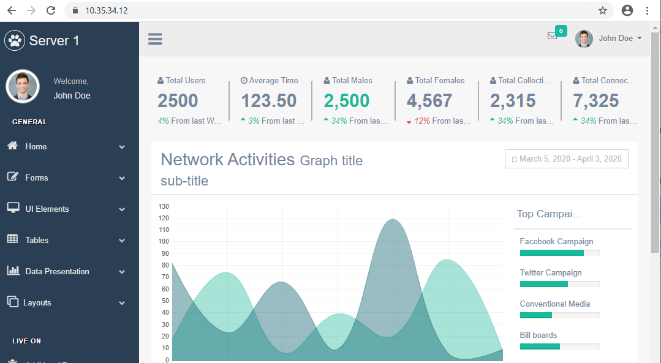Open the John Doe user dropdown

tap(609, 38)
